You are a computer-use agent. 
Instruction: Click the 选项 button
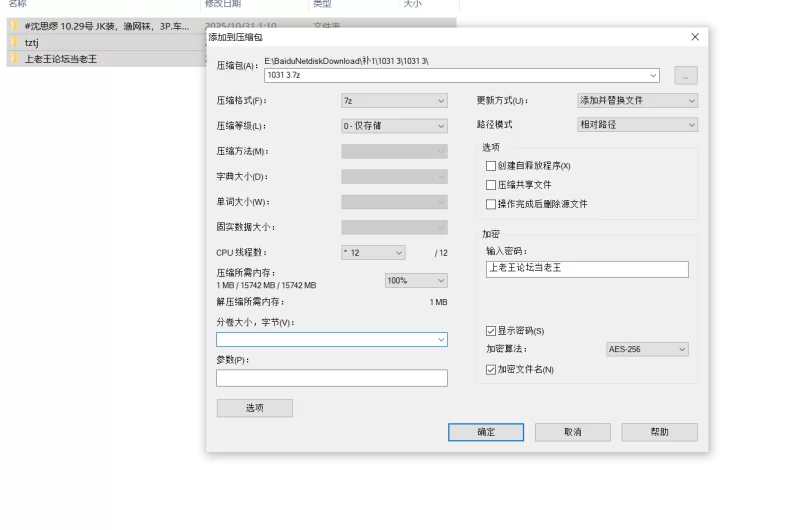[255, 408]
